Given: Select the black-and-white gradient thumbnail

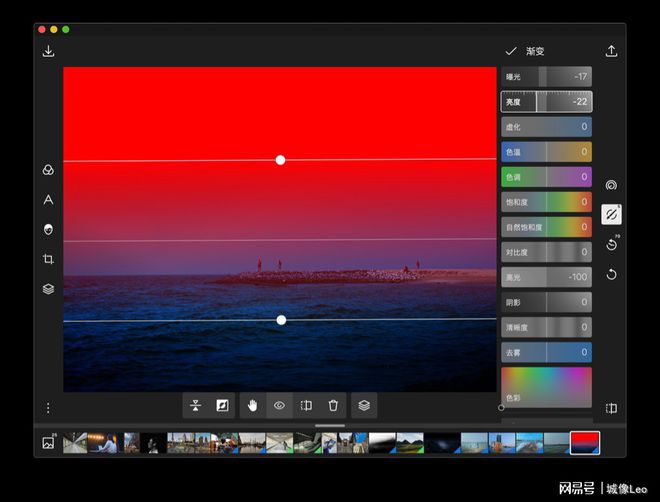Looking at the screenshot, I should pos(382,443).
